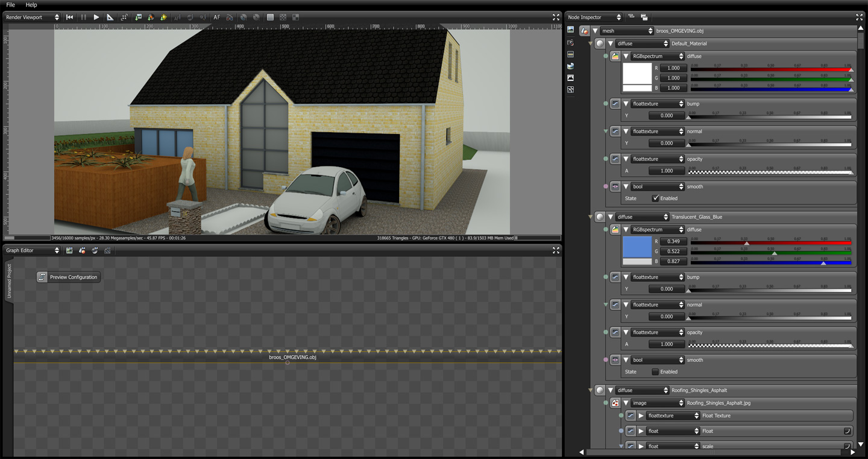Click the blue Translucent_Glass_Blue color swatch
The width and height of the screenshot is (868, 459).
coord(637,247)
